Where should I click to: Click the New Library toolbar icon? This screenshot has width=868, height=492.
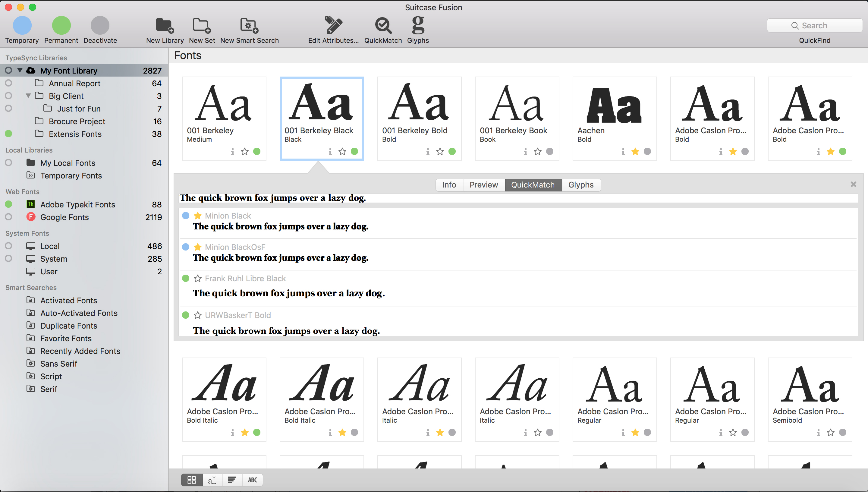(x=165, y=26)
